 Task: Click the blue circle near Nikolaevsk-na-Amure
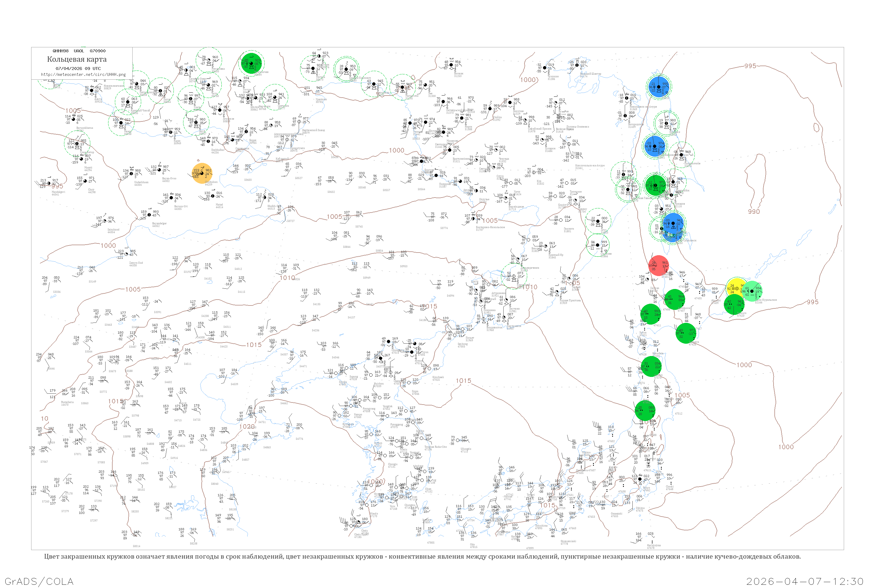coord(659,87)
